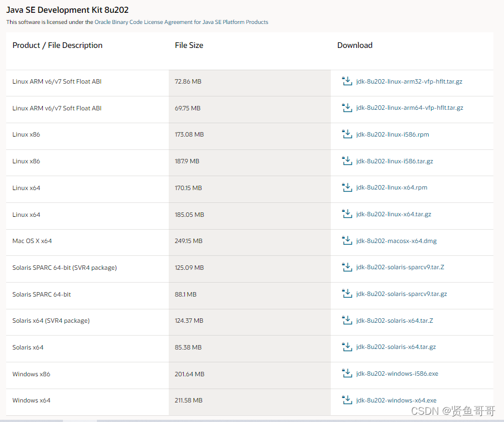Click download icon beside jdk-8u202-solaris-x64.tar.gz
The width and height of the screenshot is (504, 422).
coord(347,347)
